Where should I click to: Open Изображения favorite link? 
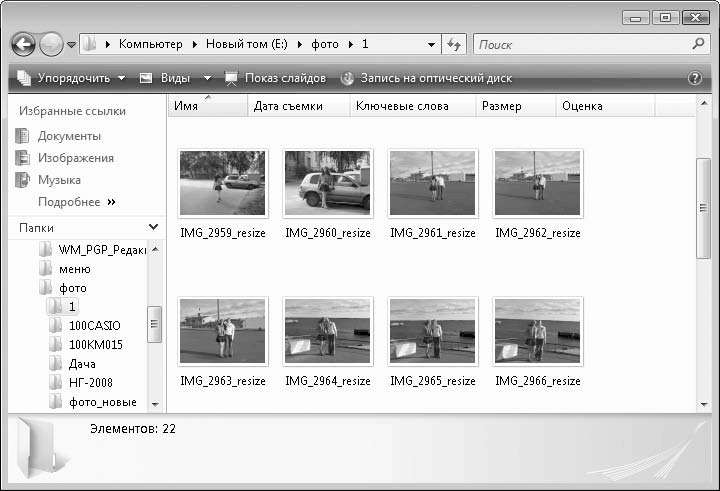coord(75,158)
